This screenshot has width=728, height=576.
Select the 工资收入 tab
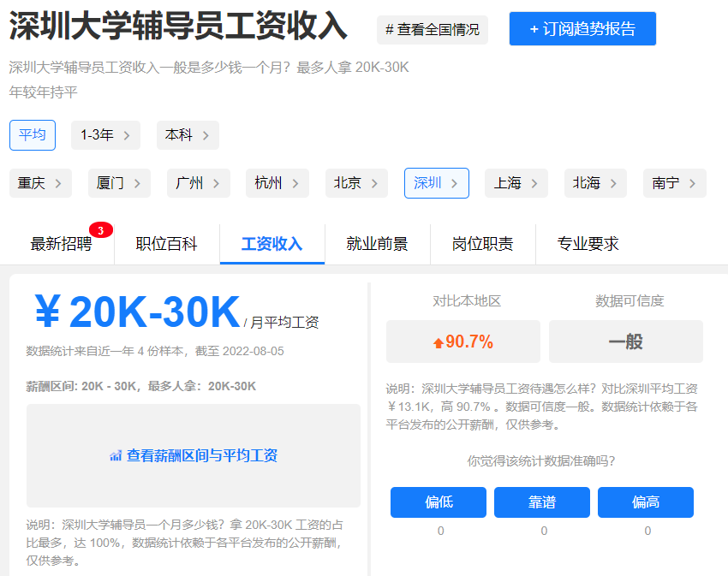272,244
